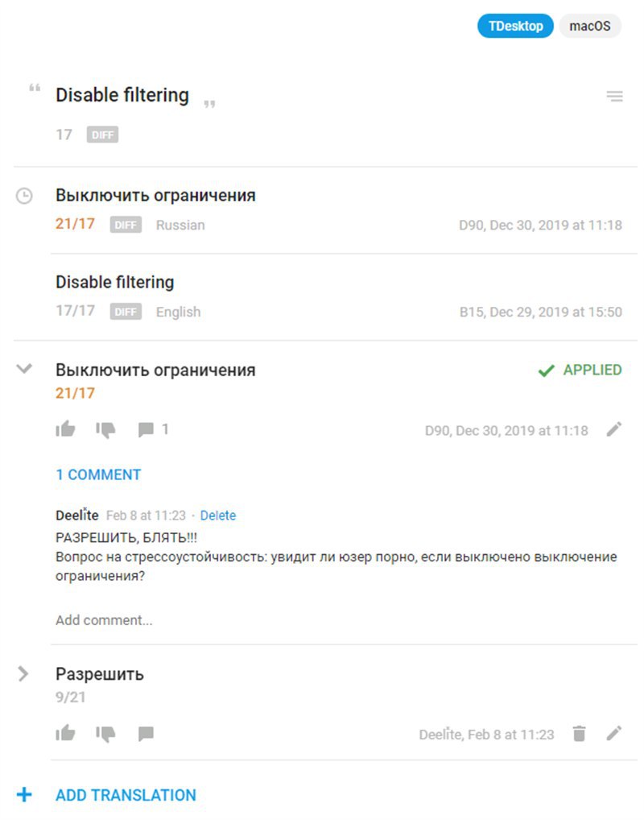
Task: Select the TDesktop platform tag
Action: coord(515,26)
